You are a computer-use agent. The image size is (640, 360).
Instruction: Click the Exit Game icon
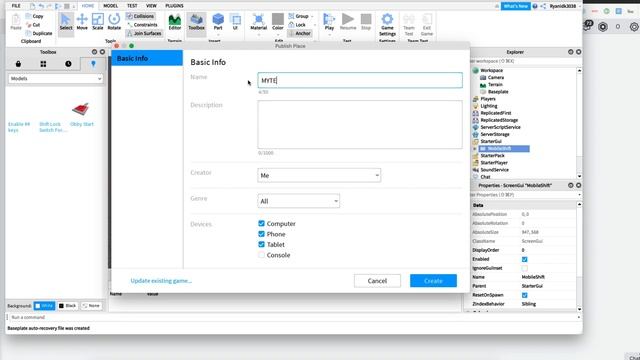pos(427,24)
